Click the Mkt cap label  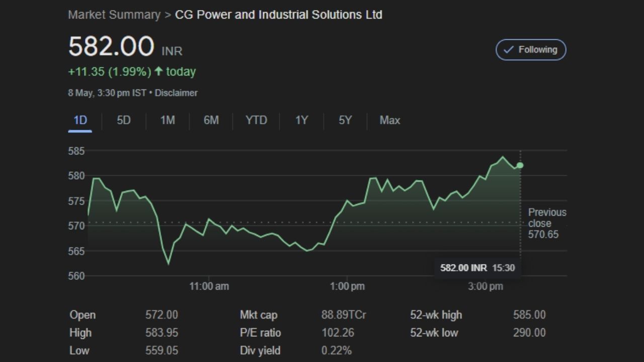[259, 315]
